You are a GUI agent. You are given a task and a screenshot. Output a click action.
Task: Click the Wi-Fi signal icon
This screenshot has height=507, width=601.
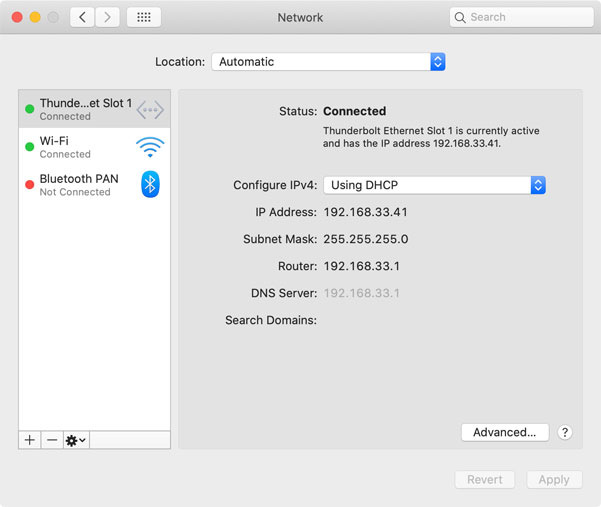pos(150,147)
